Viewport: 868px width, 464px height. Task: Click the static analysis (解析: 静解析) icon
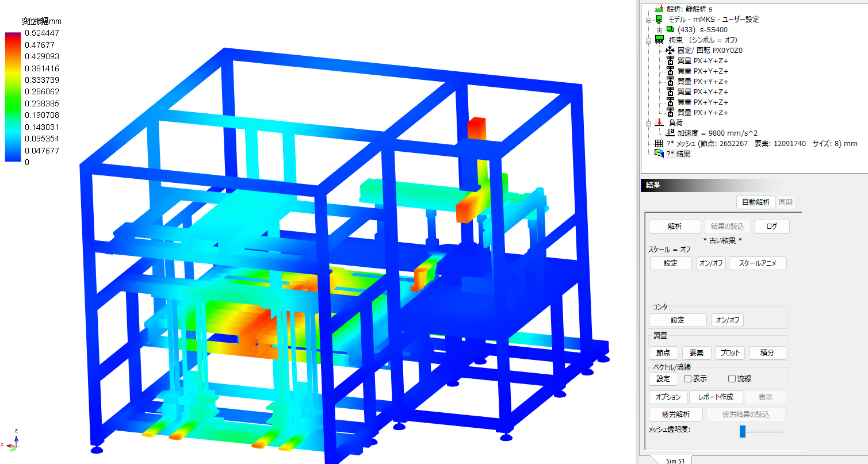tap(659, 9)
